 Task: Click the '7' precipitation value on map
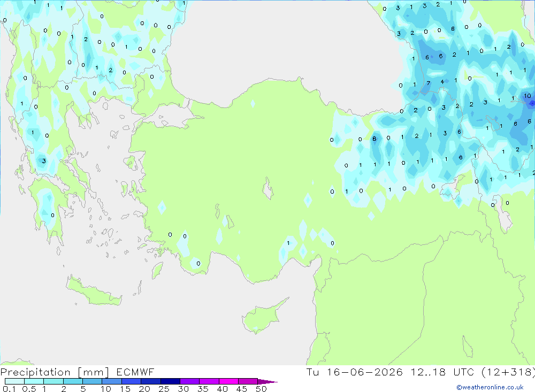(429, 83)
